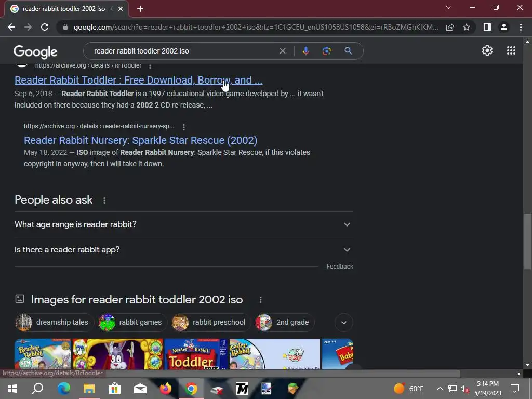Open Images for reader rabbit toddler 2002 iso

(137, 300)
